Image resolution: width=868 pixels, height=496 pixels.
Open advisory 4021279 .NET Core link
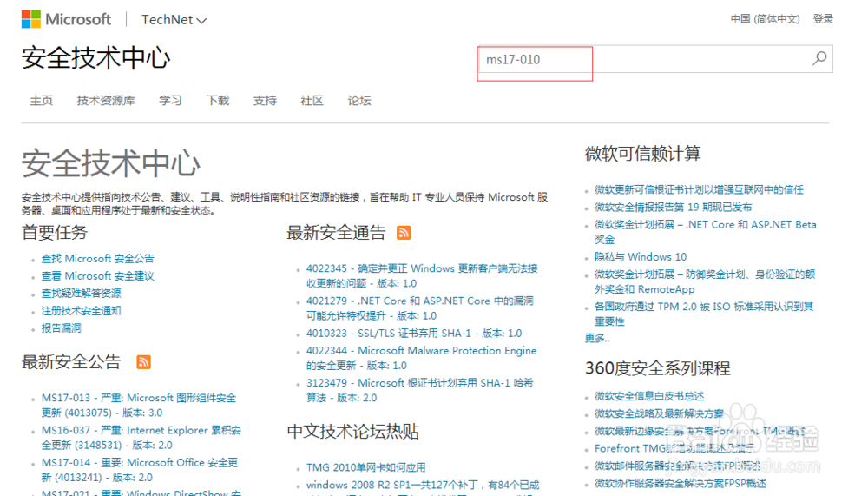tap(420, 308)
